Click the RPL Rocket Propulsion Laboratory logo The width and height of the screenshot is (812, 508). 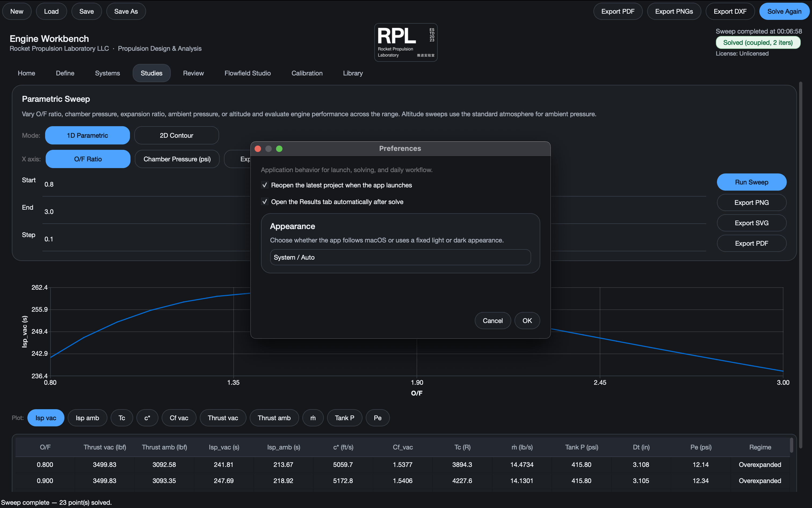(405, 42)
